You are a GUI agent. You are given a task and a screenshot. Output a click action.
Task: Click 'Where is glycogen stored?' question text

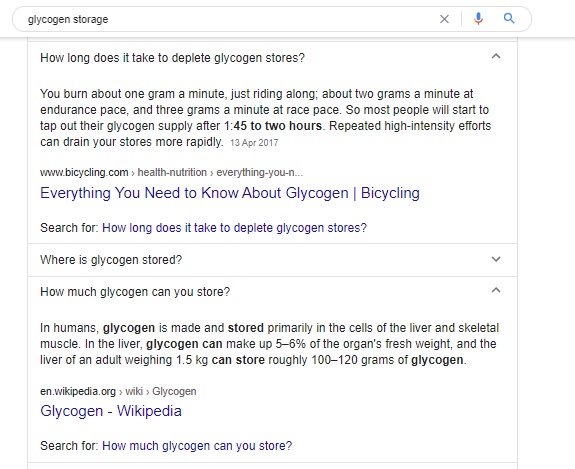click(x=111, y=260)
